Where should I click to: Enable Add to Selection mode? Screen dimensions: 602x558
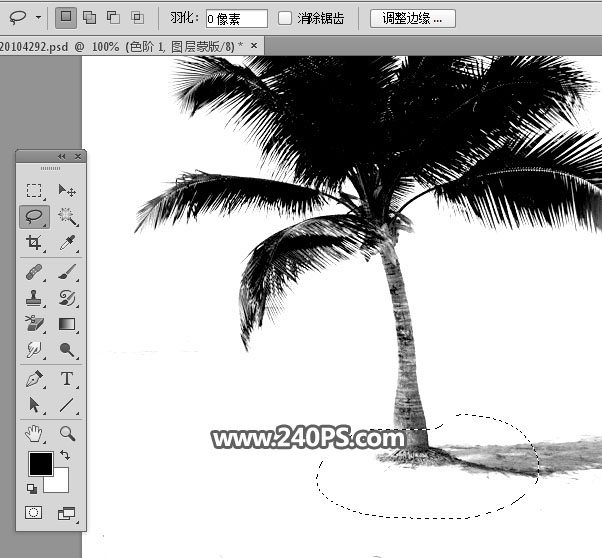[x=89, y=17]
